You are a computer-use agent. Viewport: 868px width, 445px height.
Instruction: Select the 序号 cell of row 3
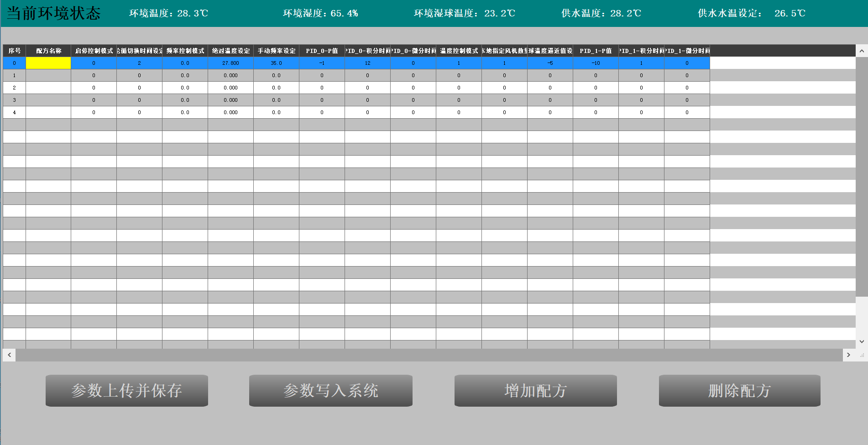tap(14, 100)
